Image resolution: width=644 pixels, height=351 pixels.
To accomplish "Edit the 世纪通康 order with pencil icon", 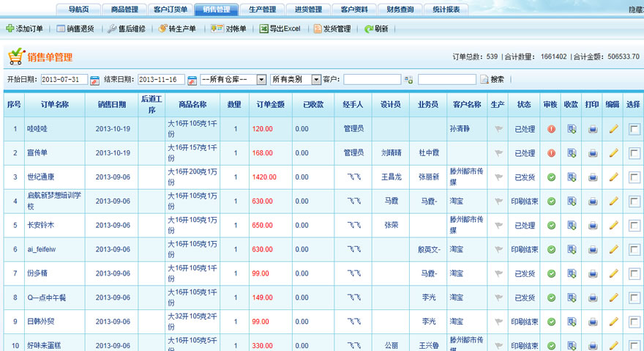I will (613, 177).
